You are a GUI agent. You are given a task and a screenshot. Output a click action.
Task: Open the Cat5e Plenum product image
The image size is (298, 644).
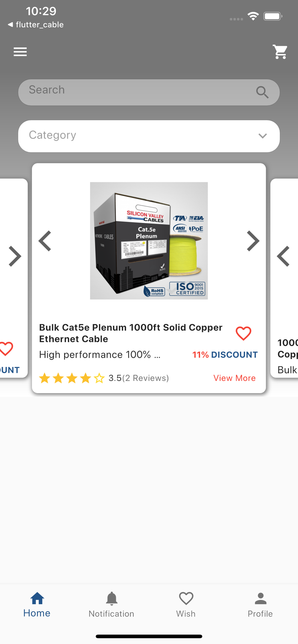click(149, 241)
